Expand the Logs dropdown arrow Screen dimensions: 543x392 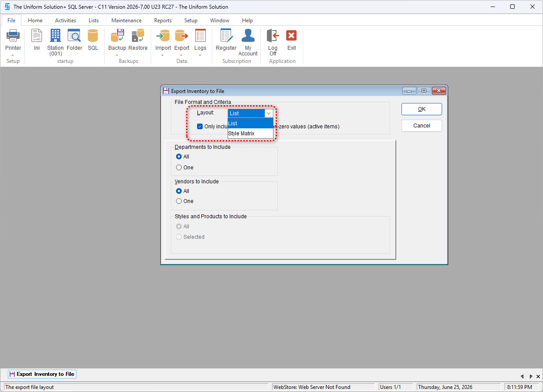pos(201,55)
